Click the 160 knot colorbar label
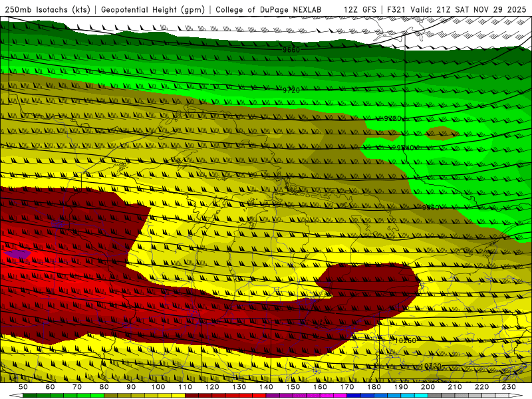Viewport: 532px width, 399px height. [321, 387]
